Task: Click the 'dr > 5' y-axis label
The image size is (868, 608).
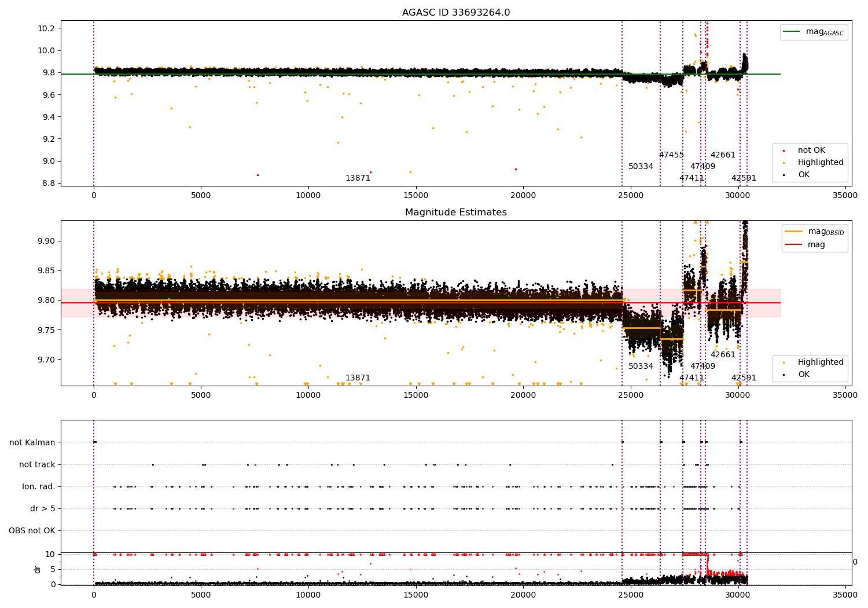Action: 43,509
